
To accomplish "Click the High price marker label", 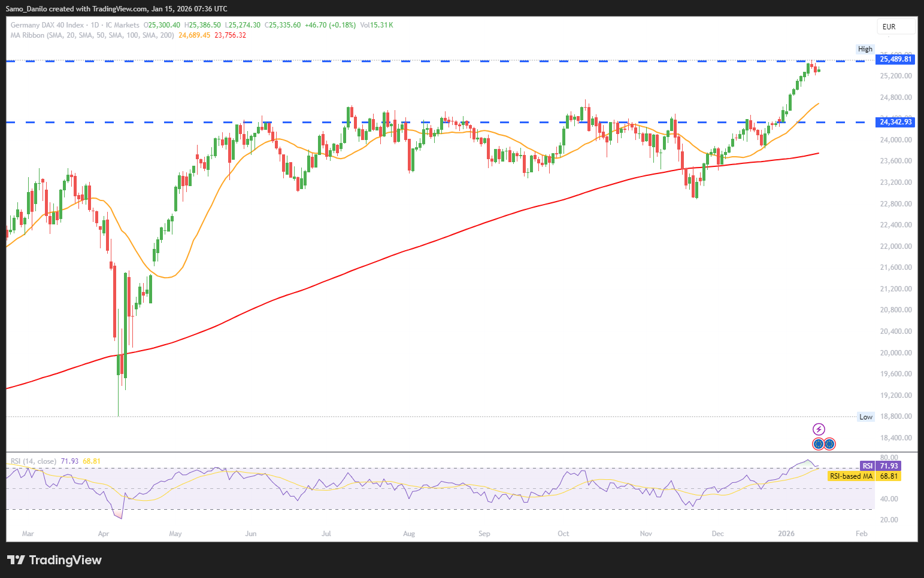I will point(865,49).
